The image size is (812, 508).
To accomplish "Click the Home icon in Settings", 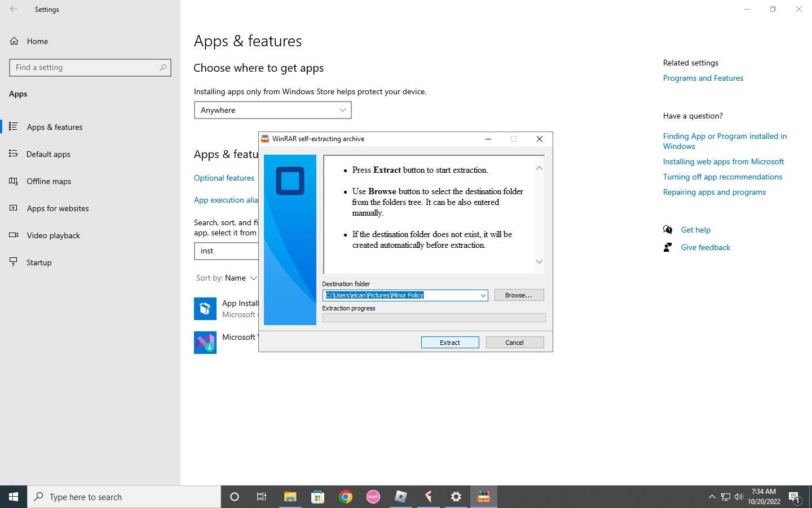I will point(14,41).
